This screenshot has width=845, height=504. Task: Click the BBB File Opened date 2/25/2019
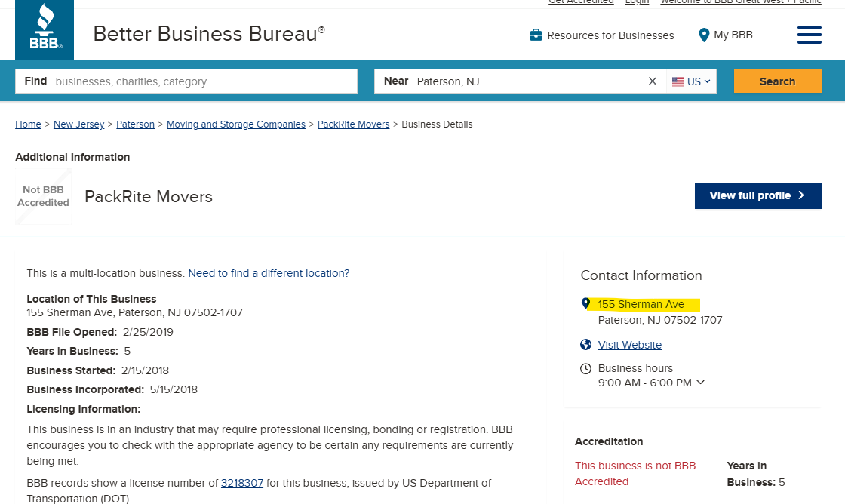148,332
